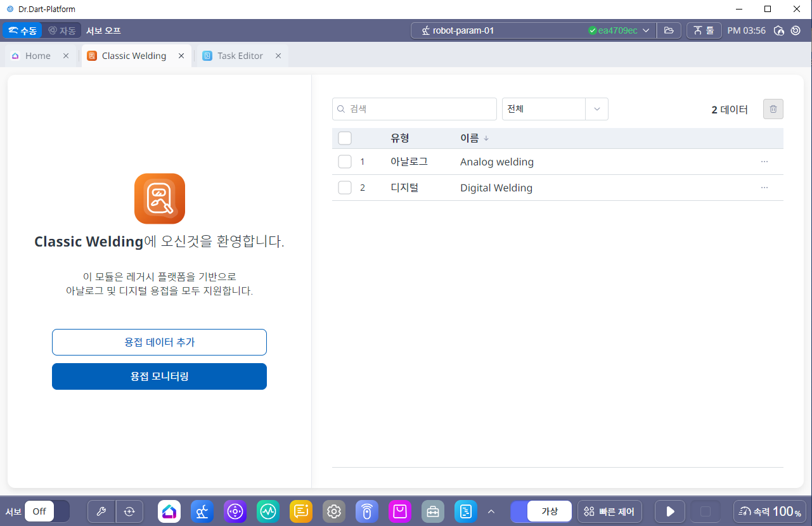Expand the dock with the up chevron
The width and height of the screenshot is (812, 526).
[x=491, y=511]
